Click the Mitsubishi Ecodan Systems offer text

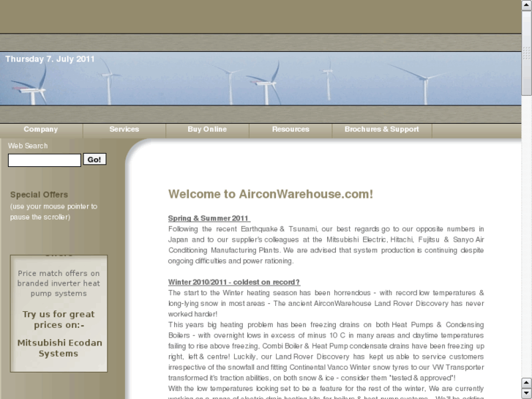click(59, 348)
